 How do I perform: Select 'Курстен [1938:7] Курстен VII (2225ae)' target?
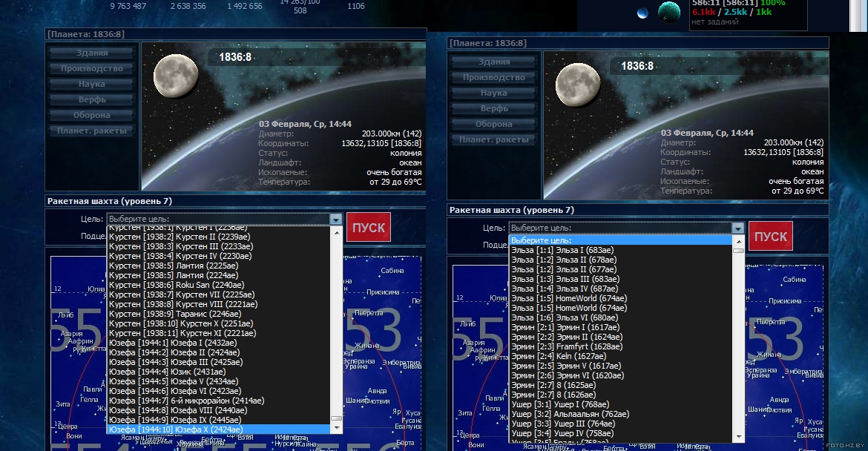219,294
